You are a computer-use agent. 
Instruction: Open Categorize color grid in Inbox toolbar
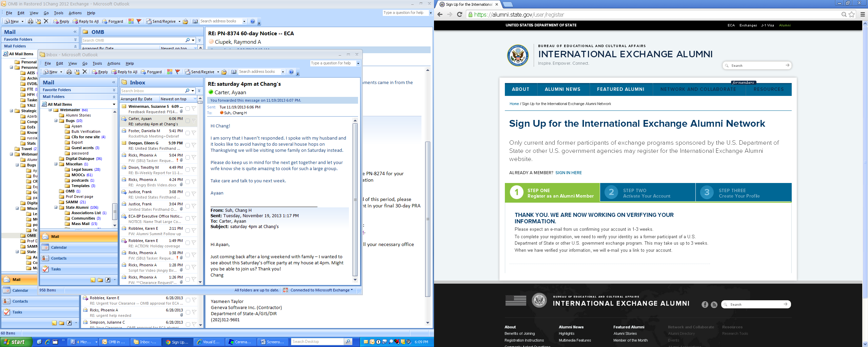click(x=170, y=72)
